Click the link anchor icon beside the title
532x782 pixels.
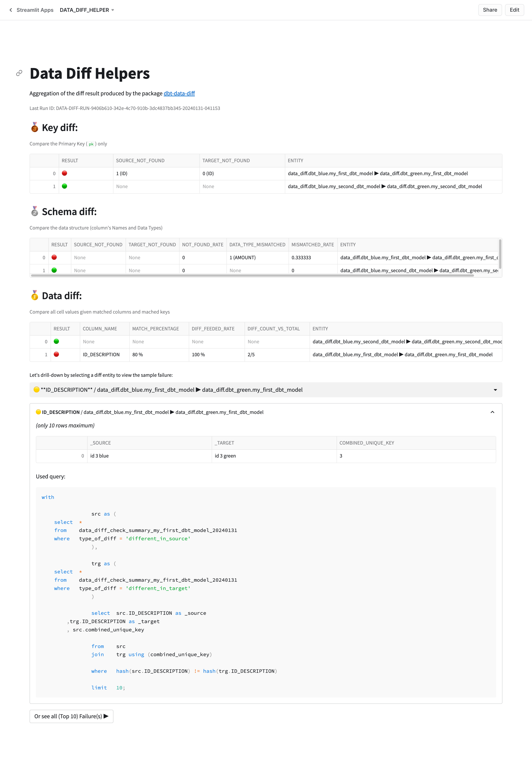click(19, 73)
